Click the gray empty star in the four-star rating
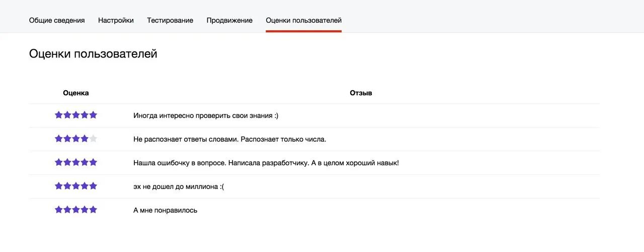644x252 pixels. click(x=93, y=139)
